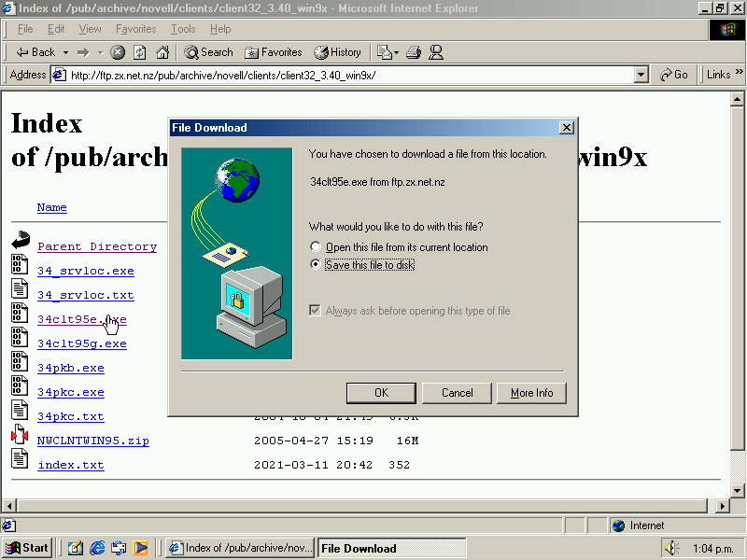Click the 34_srvloc.txt link
The image size is (747, 560).
86,295
